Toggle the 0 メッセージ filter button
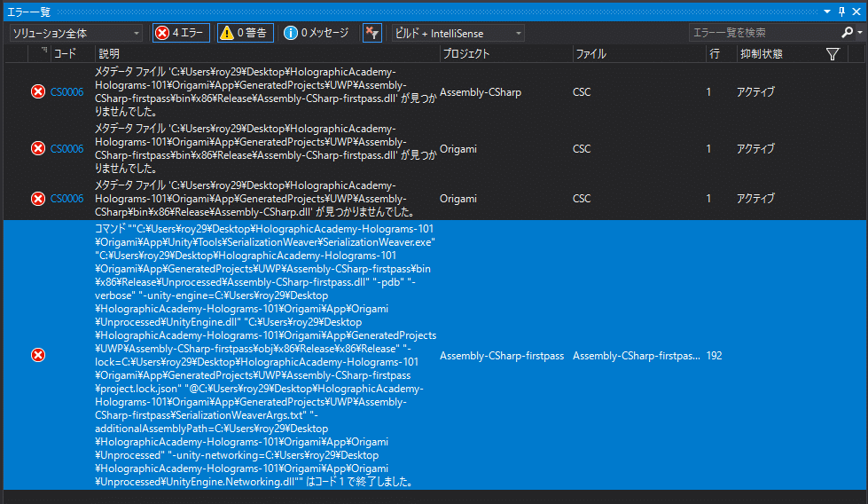 (x=317, y=33)
